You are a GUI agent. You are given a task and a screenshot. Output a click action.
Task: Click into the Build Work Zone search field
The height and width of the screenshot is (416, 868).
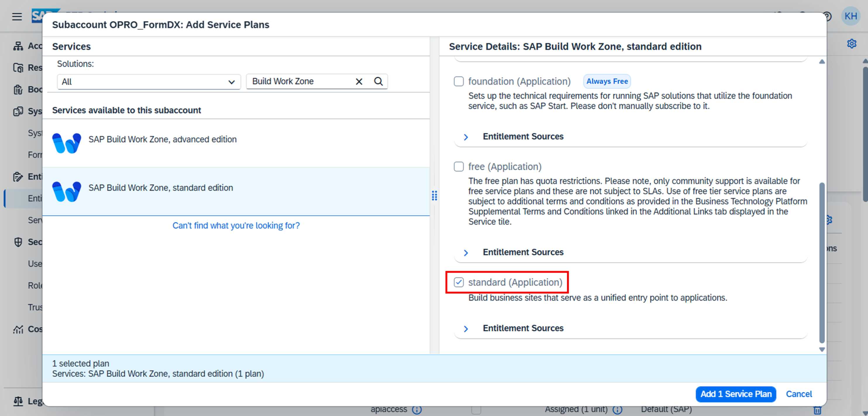point(300,82)
